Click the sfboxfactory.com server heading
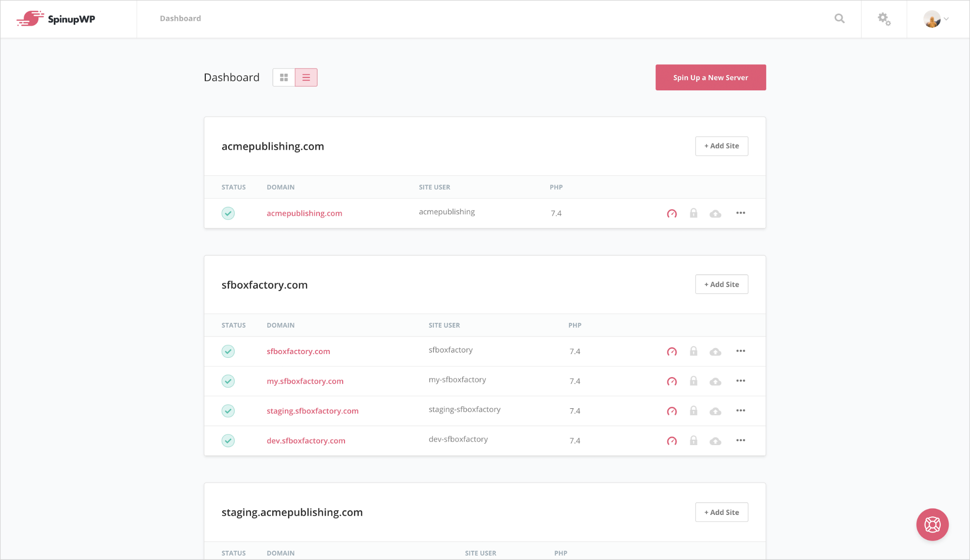970x560 pixels. tap(264, 285)
